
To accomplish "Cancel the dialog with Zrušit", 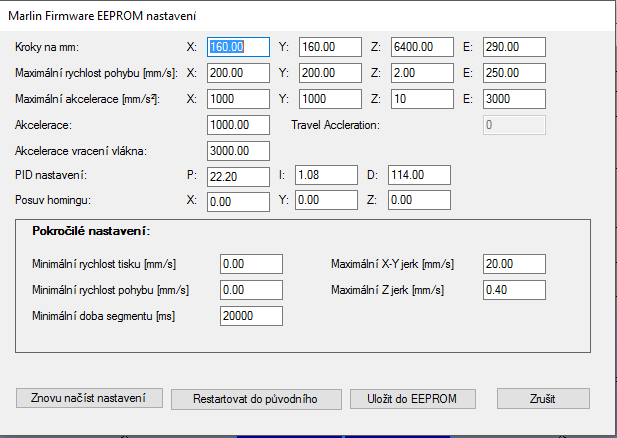I will coord(543,398).
